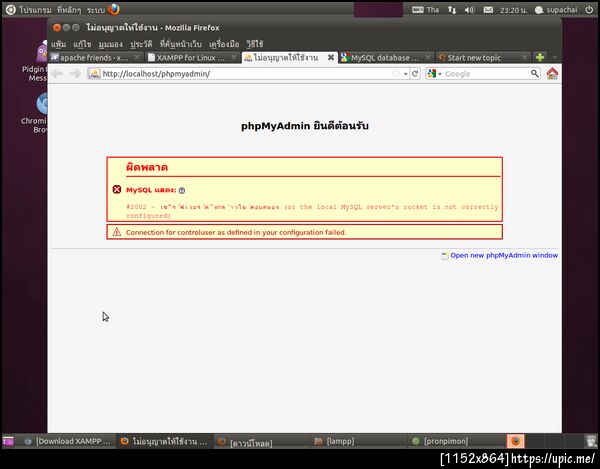Click the site identity icon in address bar
The image size is (600, 469).
tap(94, 73)
